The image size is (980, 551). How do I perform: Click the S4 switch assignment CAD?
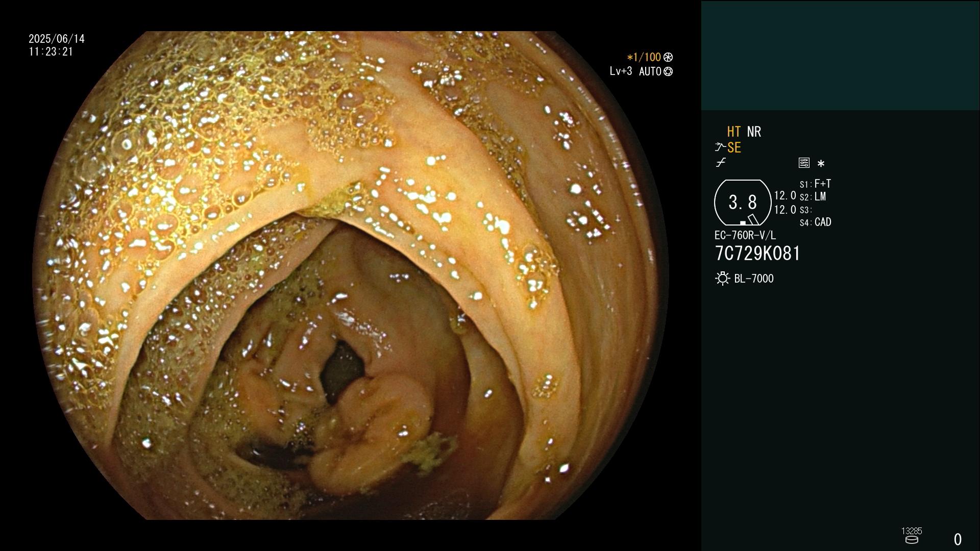pos(816,222)
